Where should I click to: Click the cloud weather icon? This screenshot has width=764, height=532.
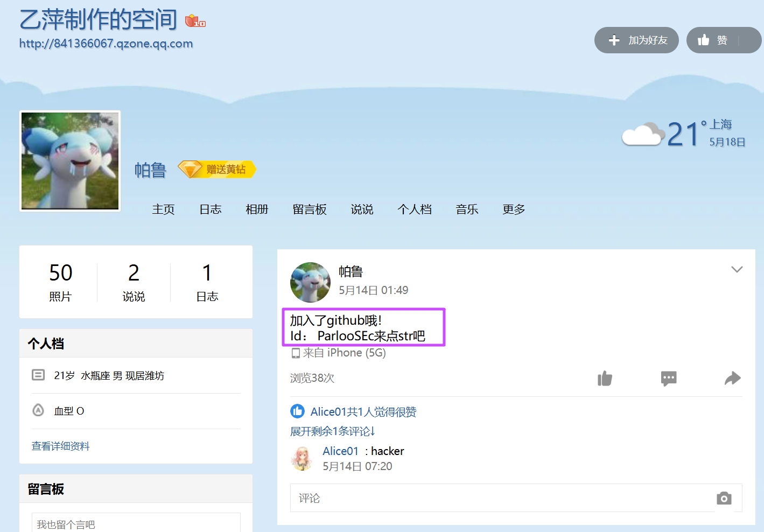pyautogui.click(x=642, y=134)
